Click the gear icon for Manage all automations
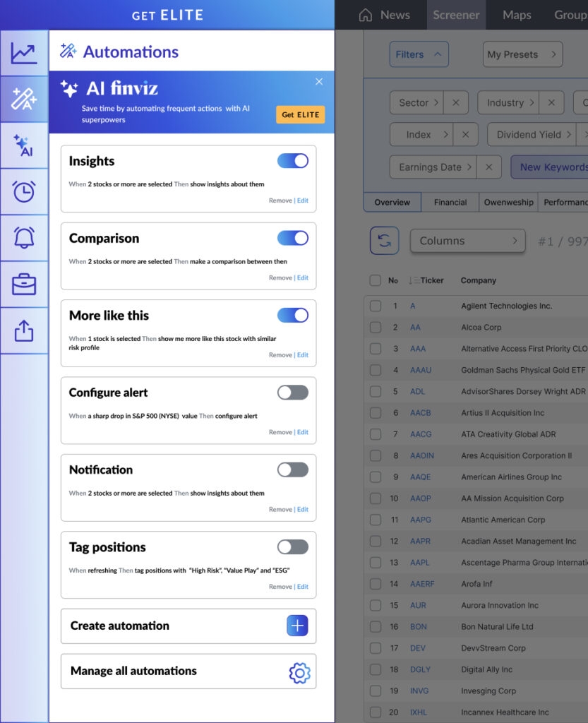 [x=299, y=673]
